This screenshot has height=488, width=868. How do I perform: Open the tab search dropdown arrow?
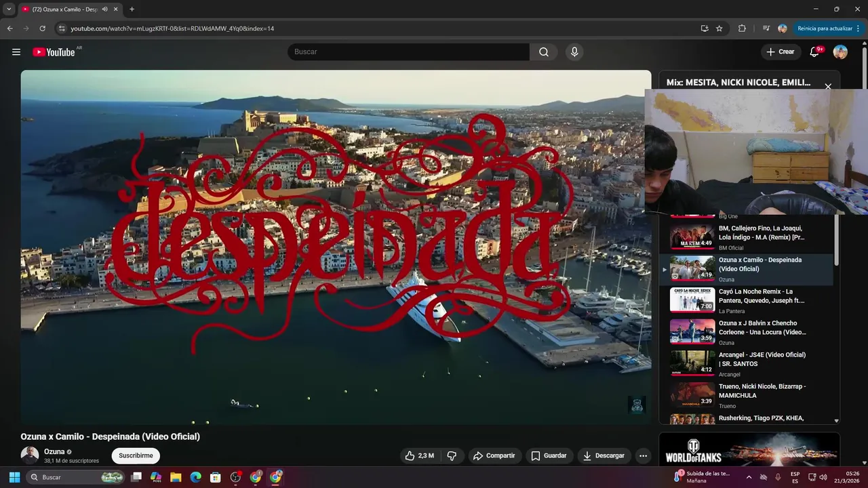[x=9, y=9]
